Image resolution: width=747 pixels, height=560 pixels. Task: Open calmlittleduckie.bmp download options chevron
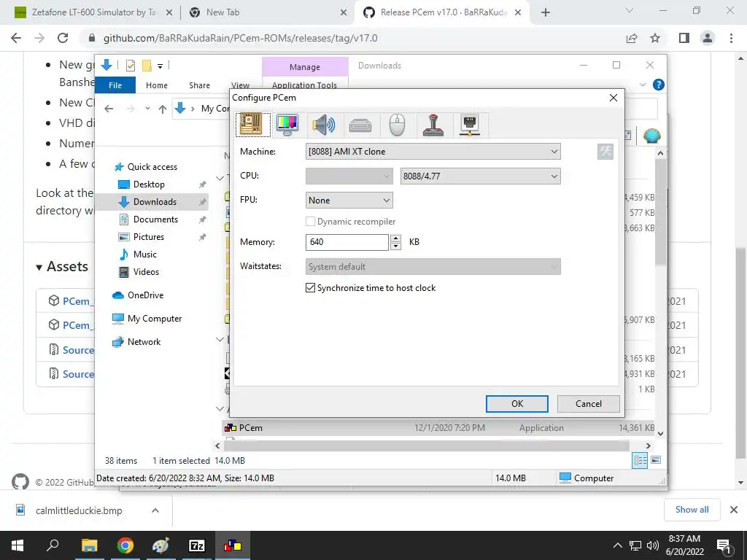(155, 510)
